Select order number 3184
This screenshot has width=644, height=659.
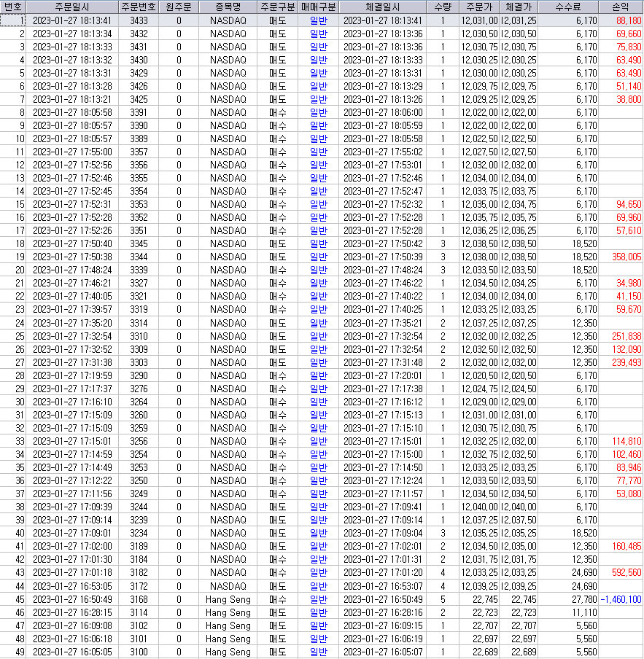pyautogui.click(x=139, y=559)
